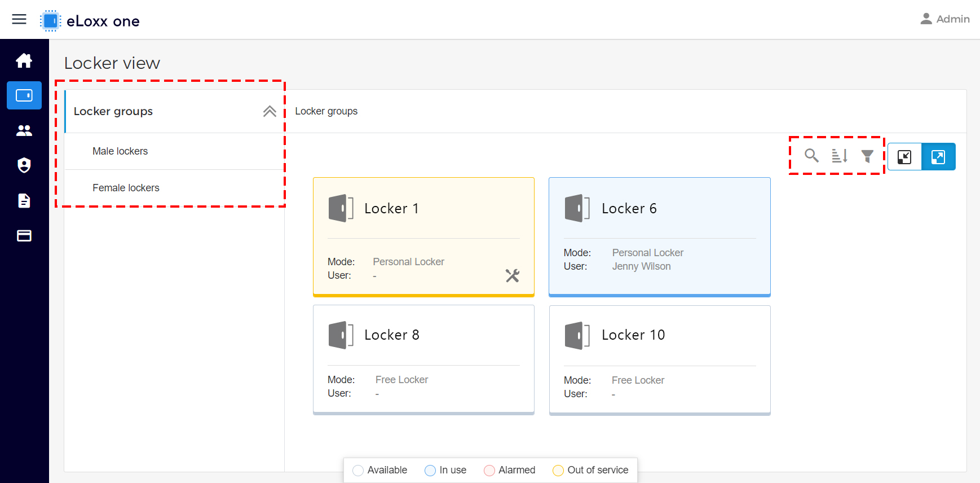
Task: Click the maintenance tools icon on Locker 1
Action: 513,276
